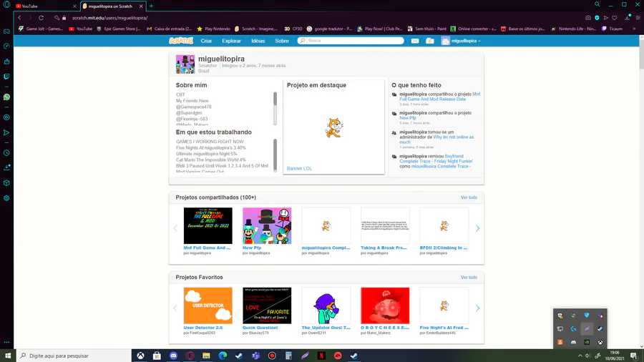Click the Discord icon in the tray popup
The height and width of the screenshot is (362, 644).
click(573, 342)
